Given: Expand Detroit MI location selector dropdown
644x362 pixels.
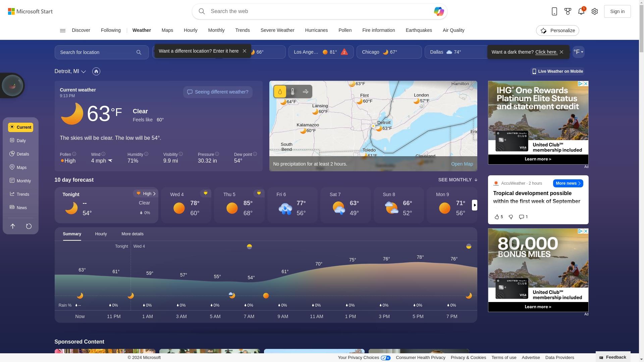Looking at the screenshot, I should (84, 71).
